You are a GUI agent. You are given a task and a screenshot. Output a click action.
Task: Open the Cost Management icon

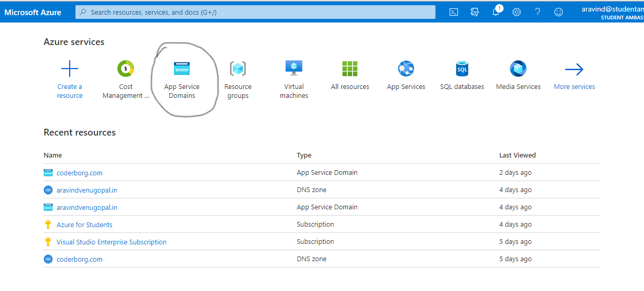126,69
